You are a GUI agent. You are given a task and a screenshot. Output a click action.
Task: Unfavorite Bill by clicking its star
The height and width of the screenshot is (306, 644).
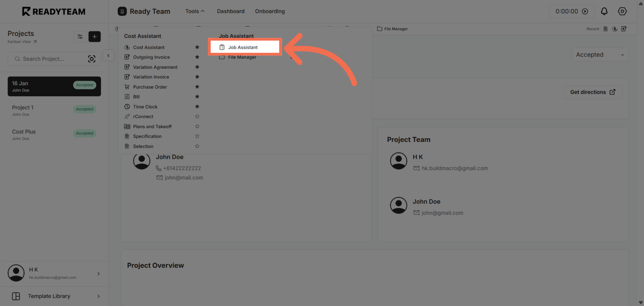pos(197,97)
